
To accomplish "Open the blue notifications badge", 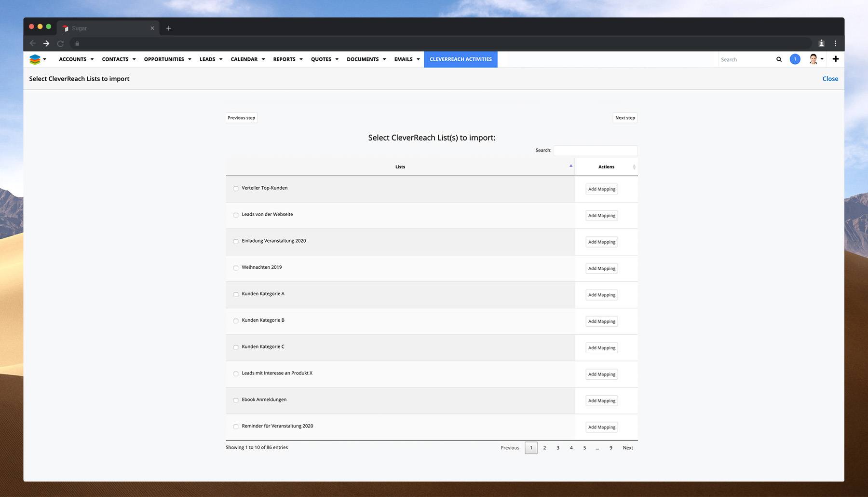I will coord(795,59).
